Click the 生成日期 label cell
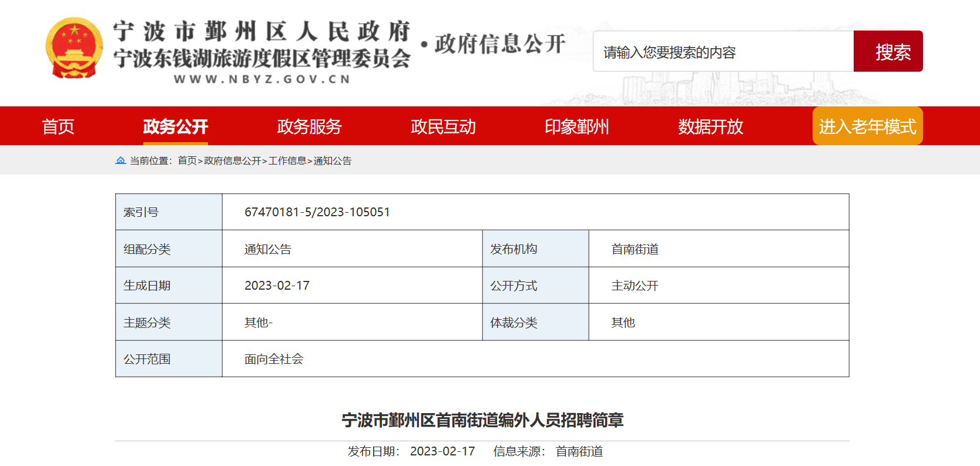 tap(169, 286)
